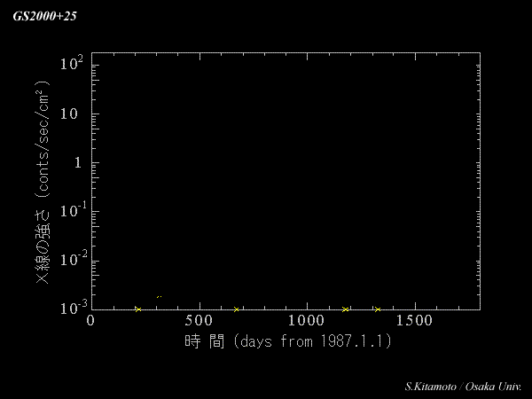This screenshot has height=399, width=532.
Task: Click the yellow X marker near day 200
Action: pos(137,309)
